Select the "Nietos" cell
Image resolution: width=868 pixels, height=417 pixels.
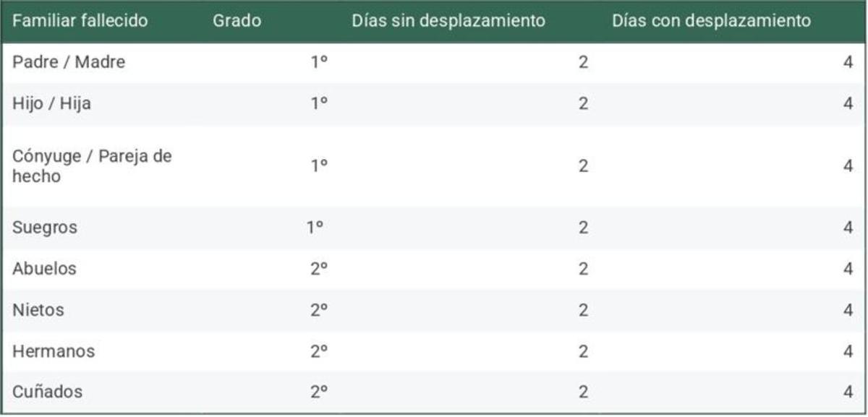click(x=38, y=310)
